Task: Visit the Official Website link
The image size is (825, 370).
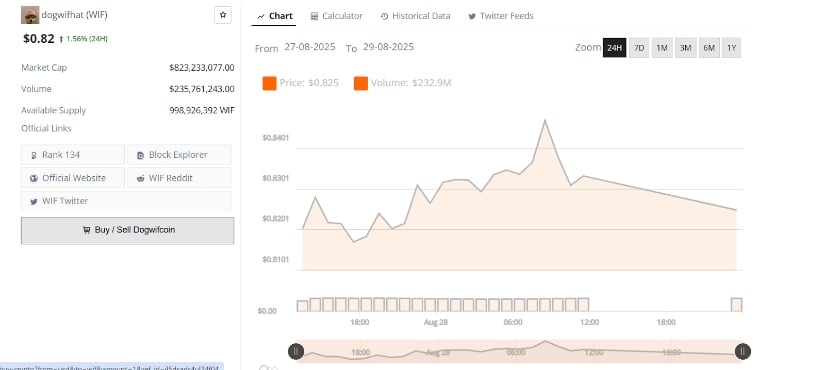Action: [x=73, y=178]
